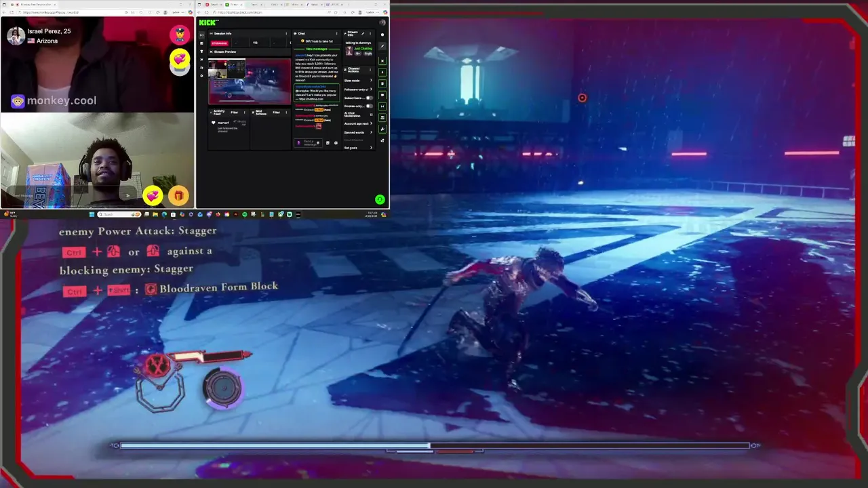Open the trophy icon in Kick's left sidebar
The image size is (868, 488).
[x=201, y=52]
